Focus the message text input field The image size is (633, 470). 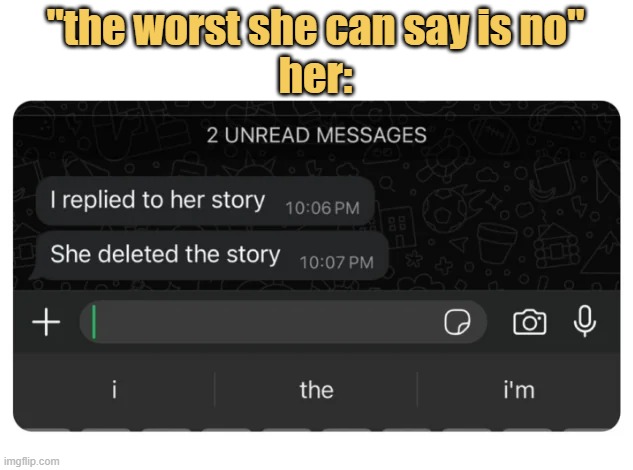pyautogui.click(x=283, y=322)
